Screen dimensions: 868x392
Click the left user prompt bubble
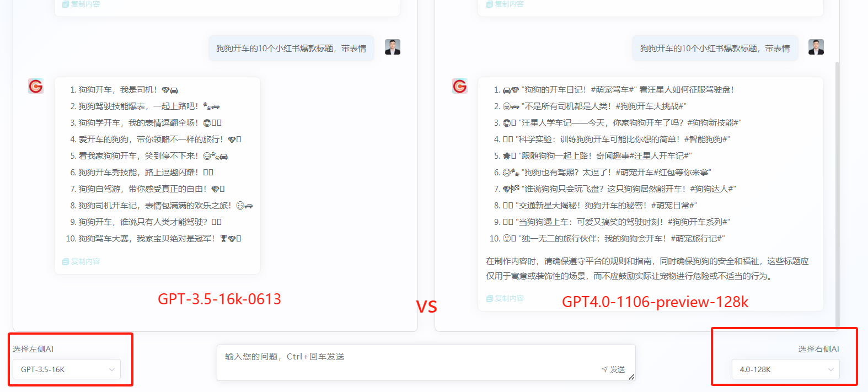[x=291, y=49]
